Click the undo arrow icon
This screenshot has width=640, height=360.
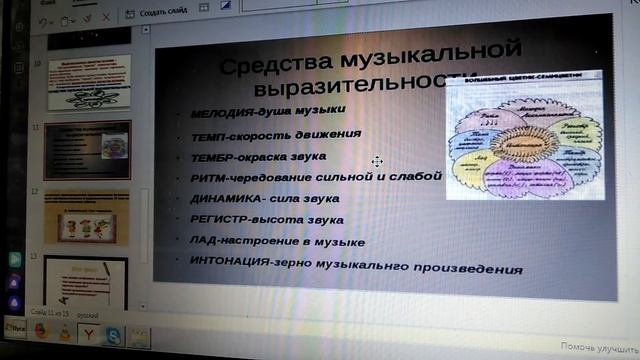point(43,22)
